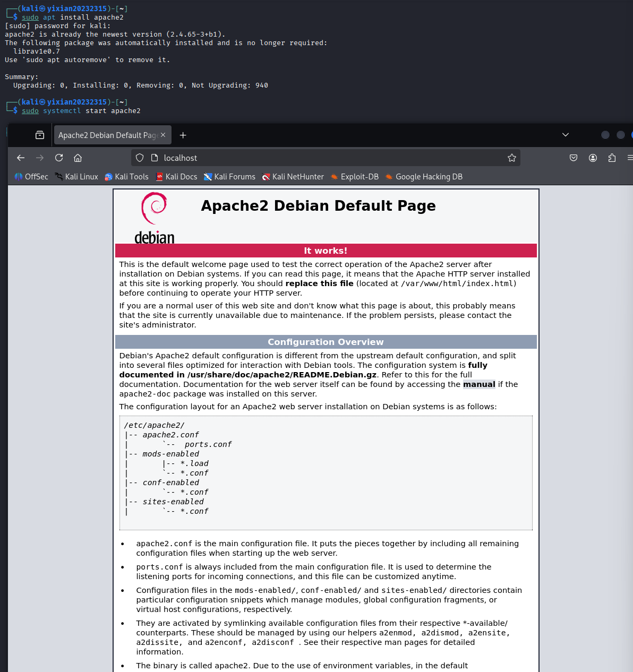Viewport: 633px width, 672px height.
Task: Open the Pocket save icon
Action: [x=574, y=158]
